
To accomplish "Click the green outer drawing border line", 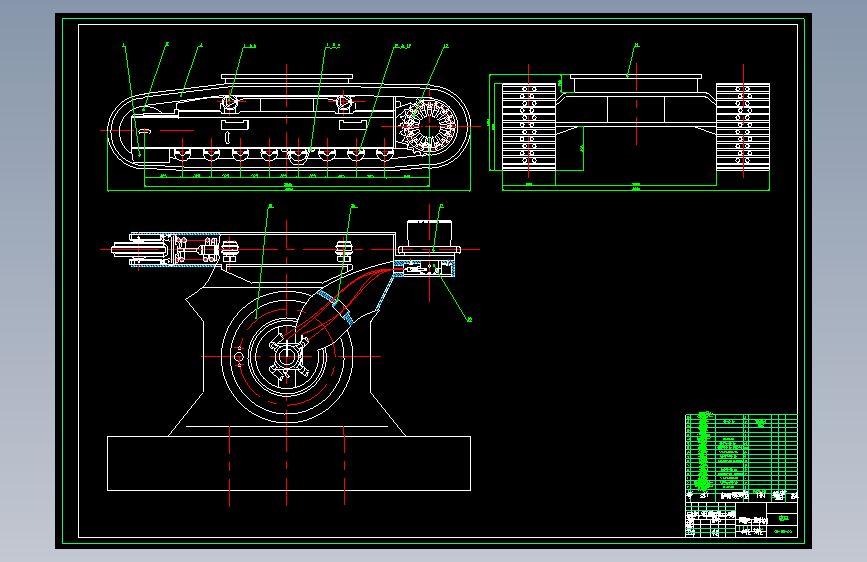I will coord(433,19).
